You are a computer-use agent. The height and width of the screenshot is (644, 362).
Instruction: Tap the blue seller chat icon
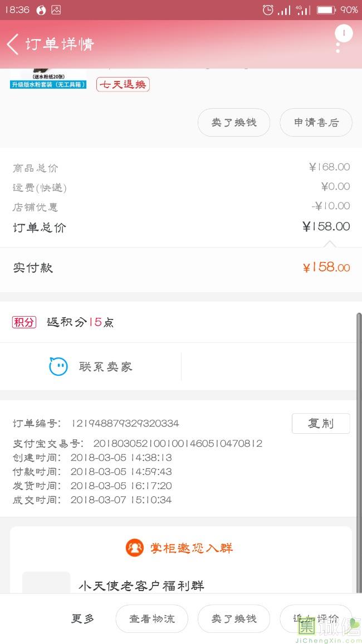click(58, 366)
